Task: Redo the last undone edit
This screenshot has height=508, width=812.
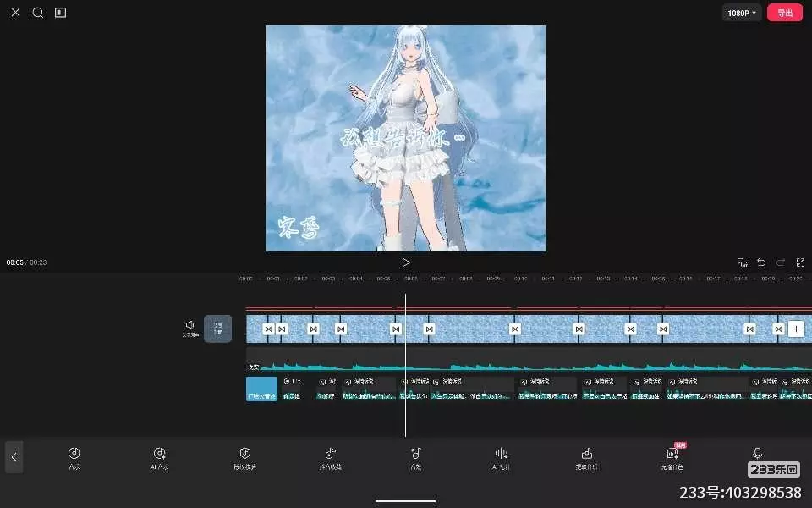Action: (x=781, y=262)
